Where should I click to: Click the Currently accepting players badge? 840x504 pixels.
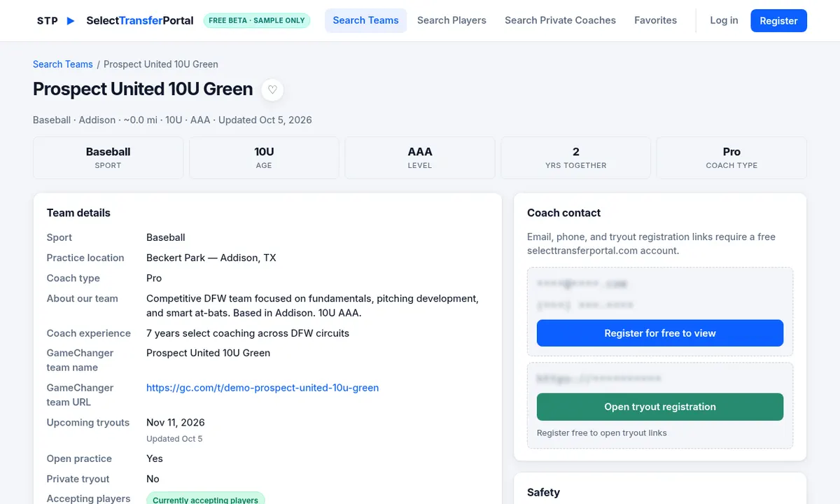205,499
